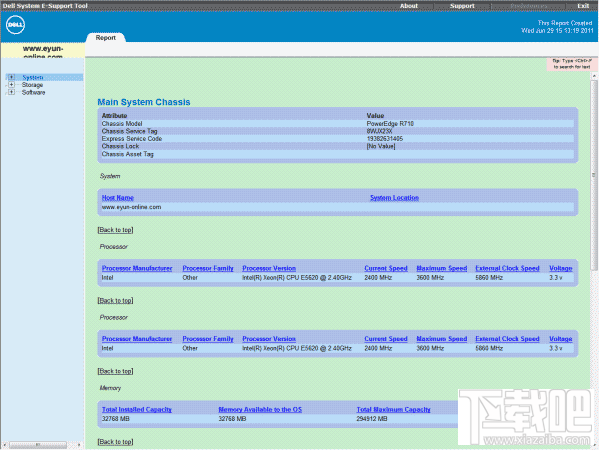Image resolution: width=599 pixels, height=450 pixels.
Task: Click Total Maximum Capacity memory link
Action: [x=393, y=410]
